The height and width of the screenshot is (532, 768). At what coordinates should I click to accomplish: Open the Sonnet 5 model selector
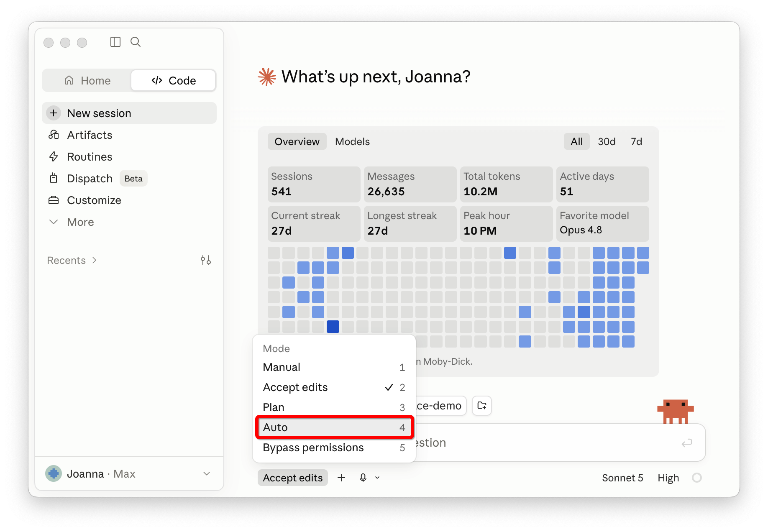tap(622, 478)
